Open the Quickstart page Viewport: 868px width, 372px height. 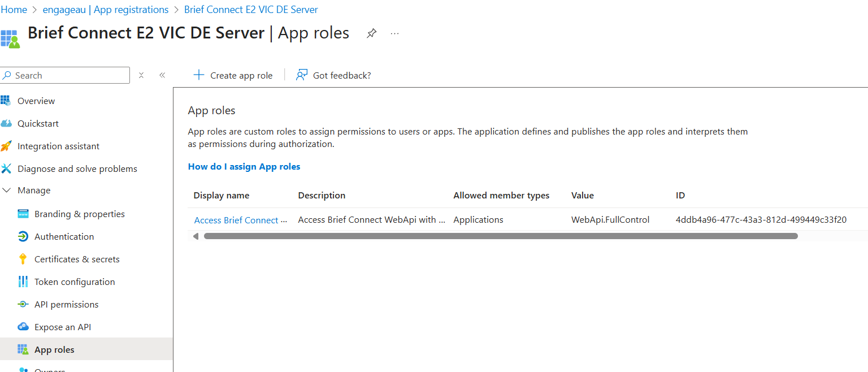tap(38, 123)
